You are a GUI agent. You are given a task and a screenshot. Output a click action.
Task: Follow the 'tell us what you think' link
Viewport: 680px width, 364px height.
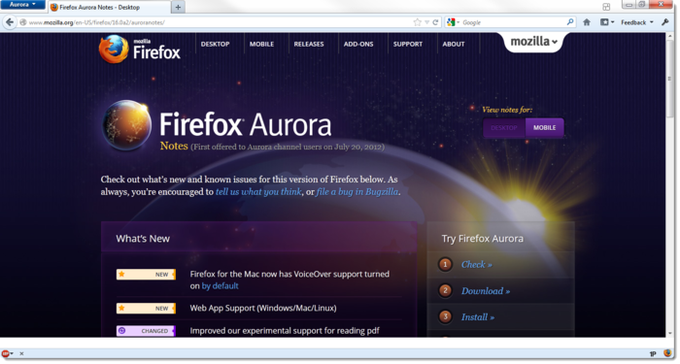click(x=258, y=192)
